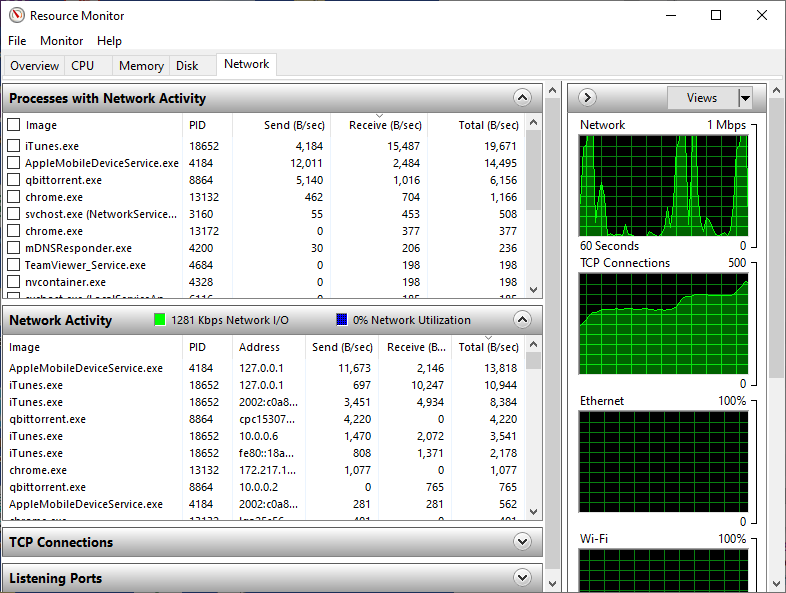Click TCP Connections section header title
Screen dimensions: 786x593
click(x=61, y=542)
